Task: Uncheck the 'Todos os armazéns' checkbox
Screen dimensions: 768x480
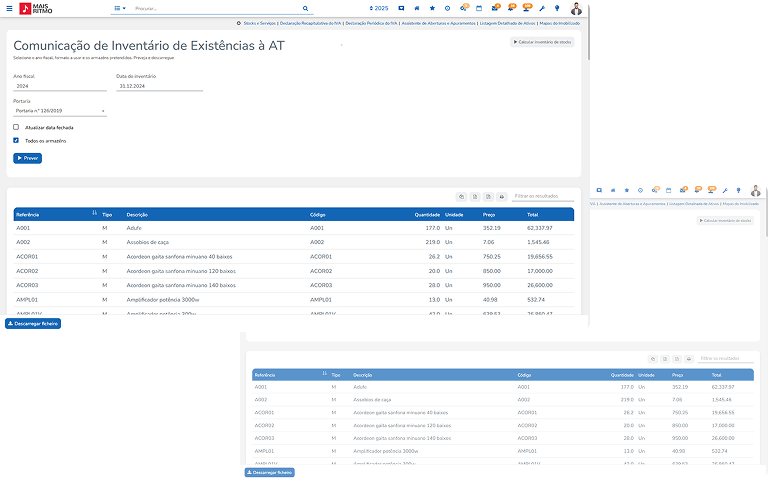Action: pos(16,141)
